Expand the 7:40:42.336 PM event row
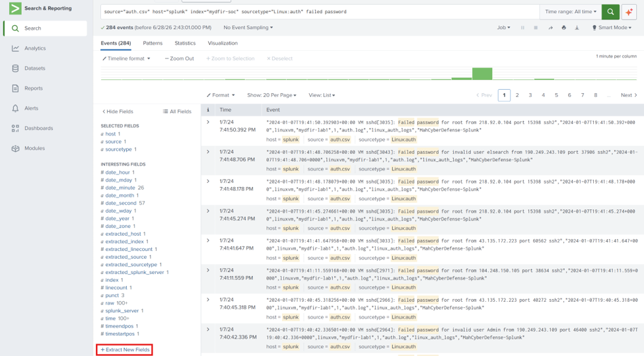Viewport: 644px width, 356px height. pyautogui.click(x=208, y=330)
